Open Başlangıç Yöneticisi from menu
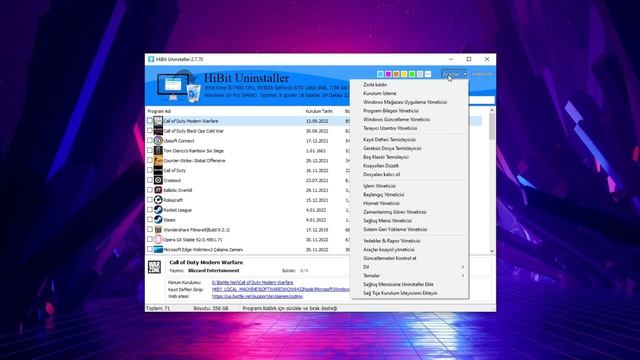640x360 pixels. click(409, 195)
